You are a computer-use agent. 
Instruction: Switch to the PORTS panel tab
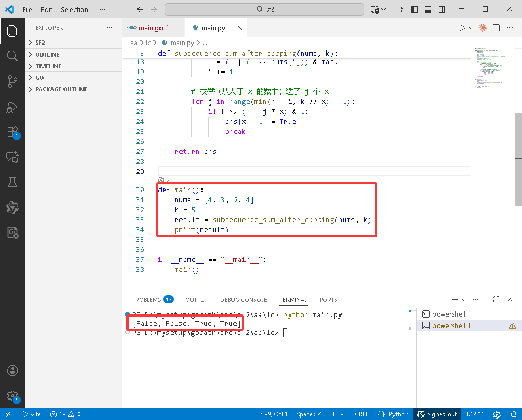328,299
